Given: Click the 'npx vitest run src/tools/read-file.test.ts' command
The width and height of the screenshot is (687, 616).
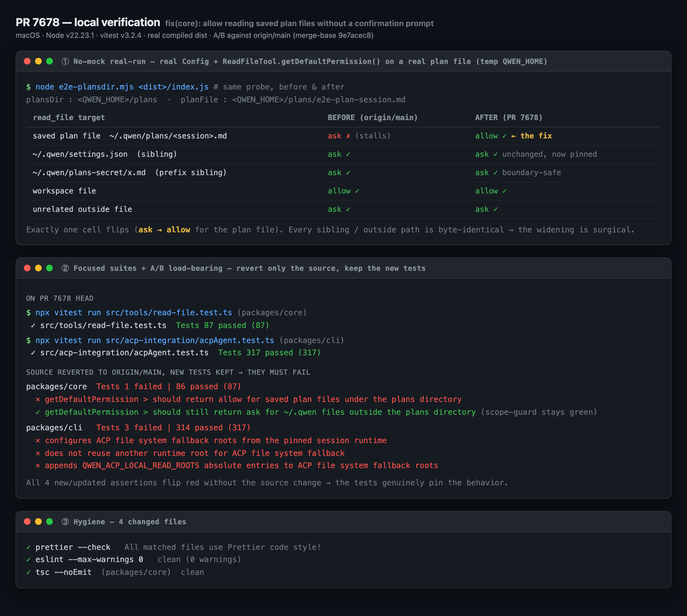Looking at the screenshot, I should click(x=134, y=312).
